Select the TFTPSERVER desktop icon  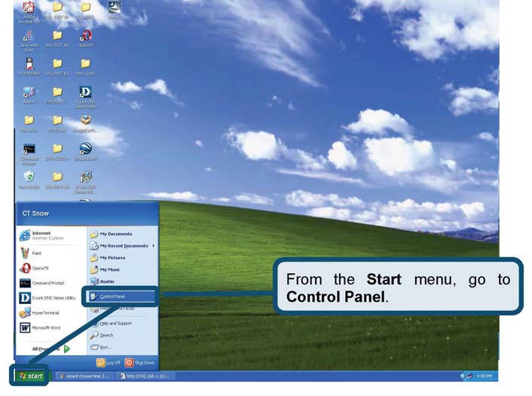(x=29, y=66)
